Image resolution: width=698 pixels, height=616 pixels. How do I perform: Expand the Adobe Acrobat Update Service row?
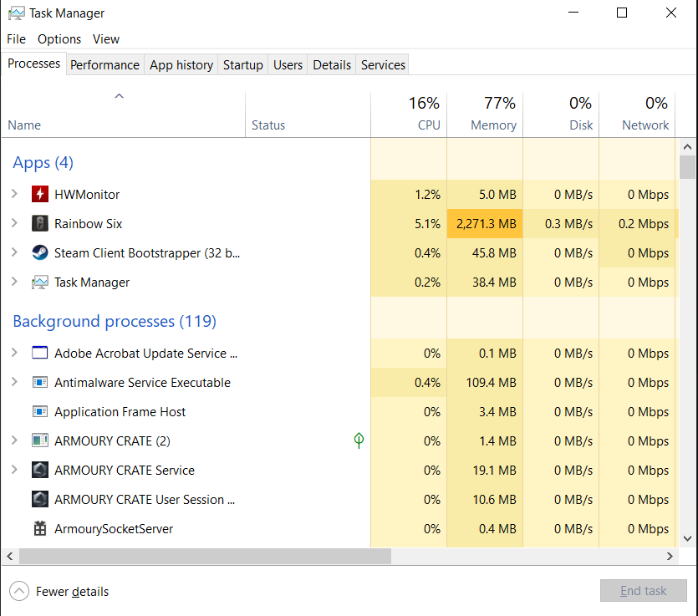pyautogui.click(x=14, y=353)
